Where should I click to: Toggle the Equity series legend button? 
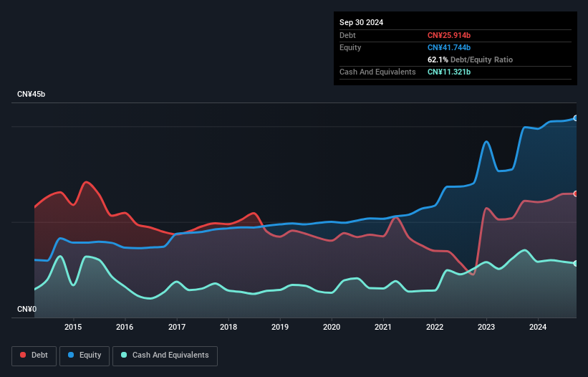(85, 355)
